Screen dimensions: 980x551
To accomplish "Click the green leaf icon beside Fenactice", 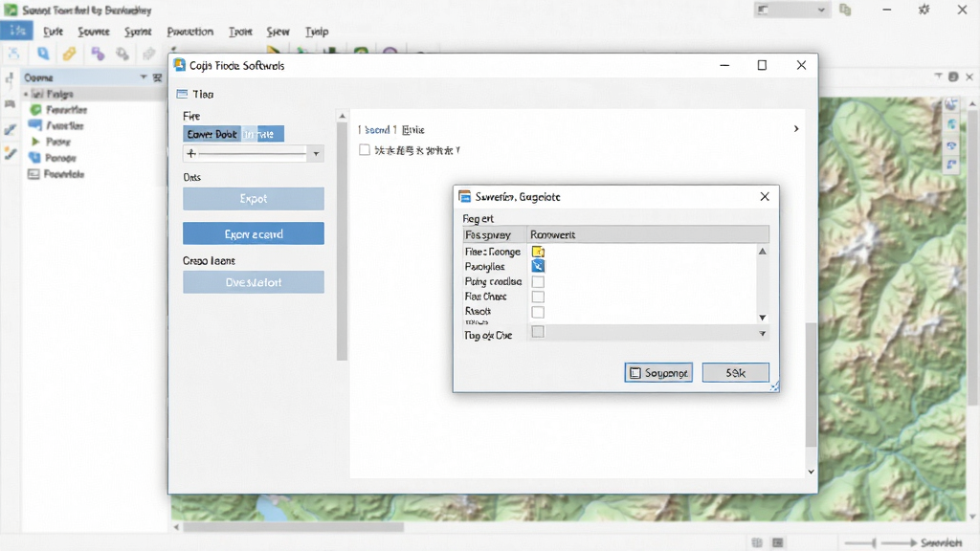I will click(35, 110).
